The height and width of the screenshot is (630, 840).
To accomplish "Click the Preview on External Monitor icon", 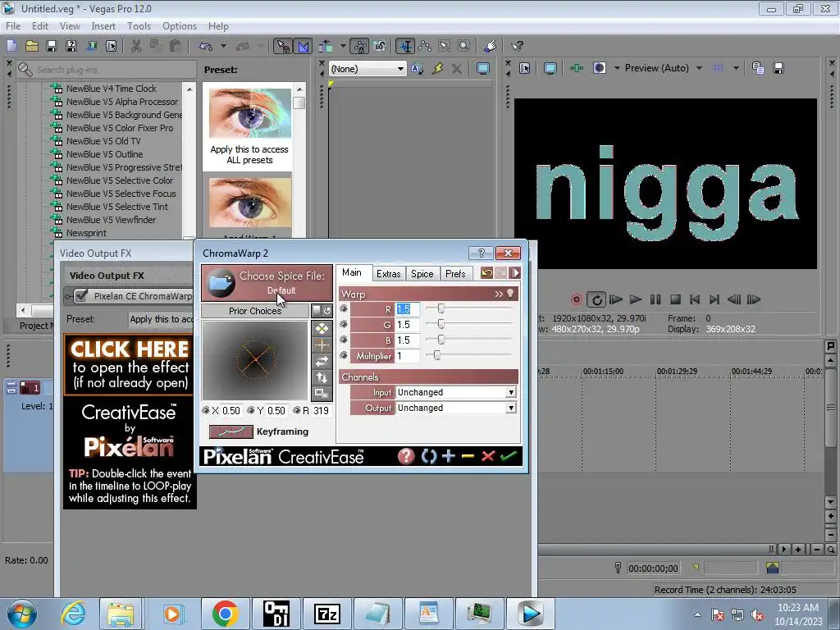I will tap(550, 68).
